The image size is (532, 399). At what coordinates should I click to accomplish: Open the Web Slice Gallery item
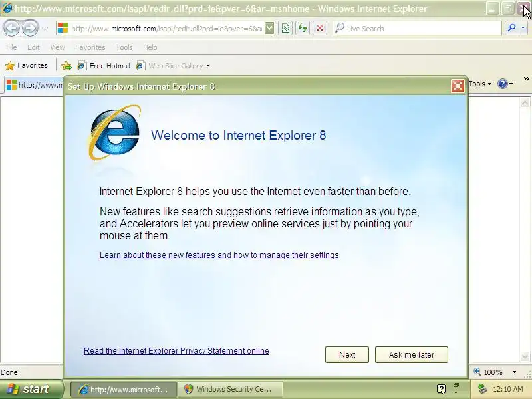click(170, 65)
